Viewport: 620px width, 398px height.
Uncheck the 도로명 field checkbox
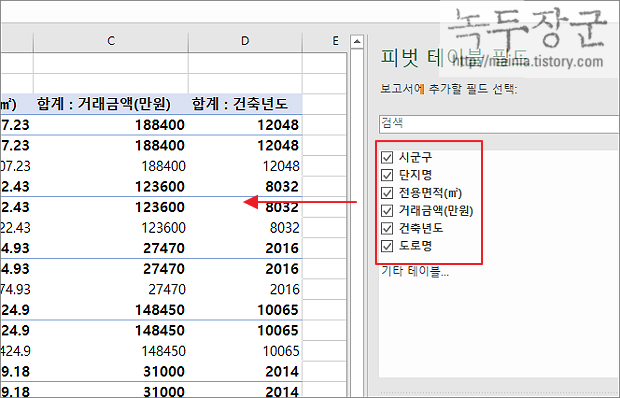[387, 246]
